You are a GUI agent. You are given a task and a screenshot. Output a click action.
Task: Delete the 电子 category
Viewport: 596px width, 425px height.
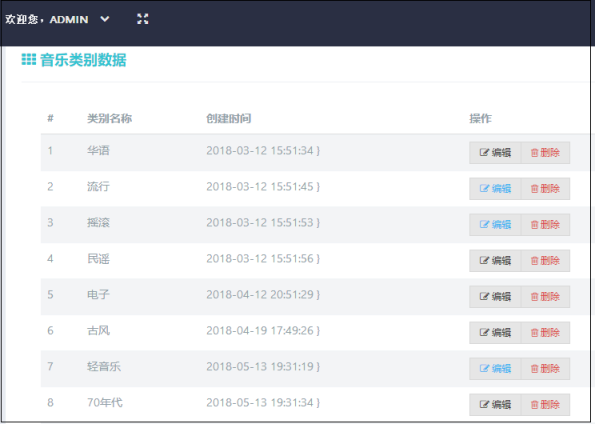click(x=545, y=297)
